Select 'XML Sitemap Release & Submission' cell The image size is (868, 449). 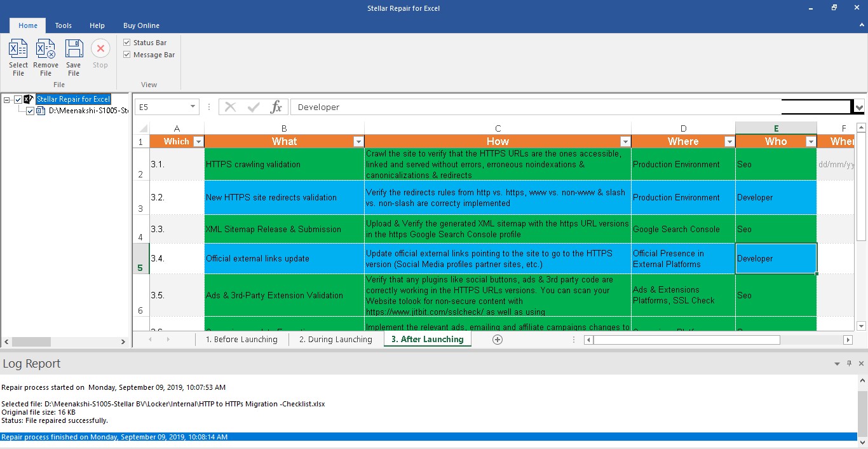coord(284,229)
